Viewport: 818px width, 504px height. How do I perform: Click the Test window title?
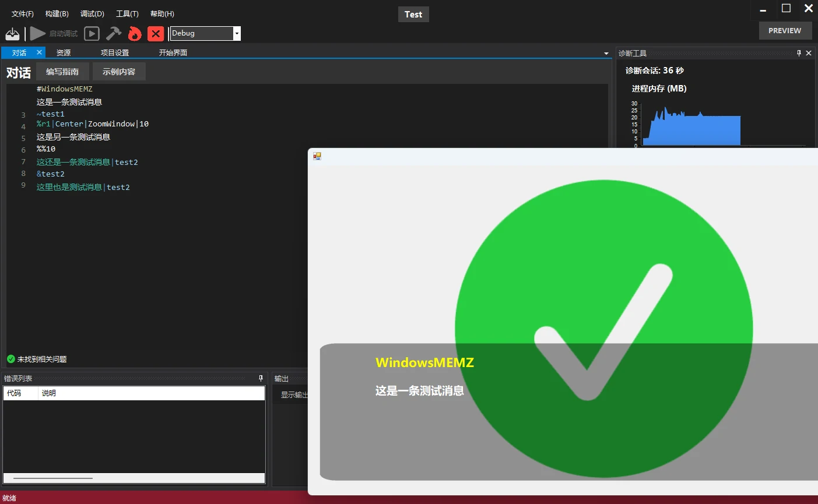413,15
